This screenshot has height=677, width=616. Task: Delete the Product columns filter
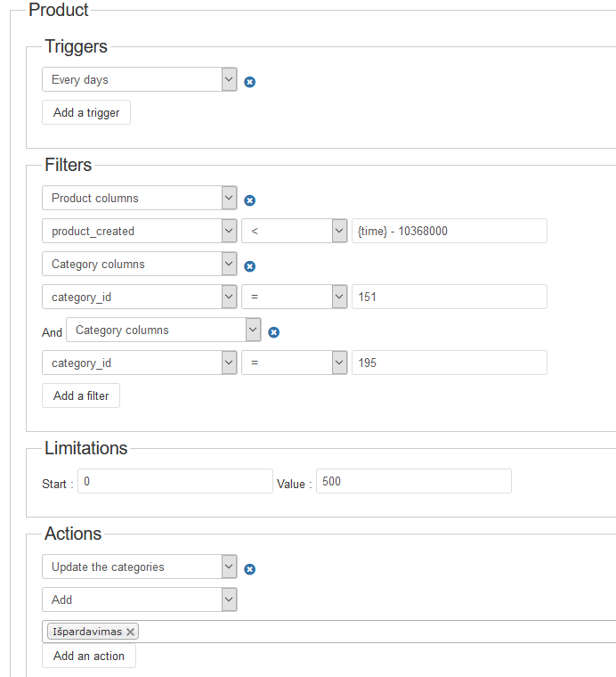[x=250, y=200]
